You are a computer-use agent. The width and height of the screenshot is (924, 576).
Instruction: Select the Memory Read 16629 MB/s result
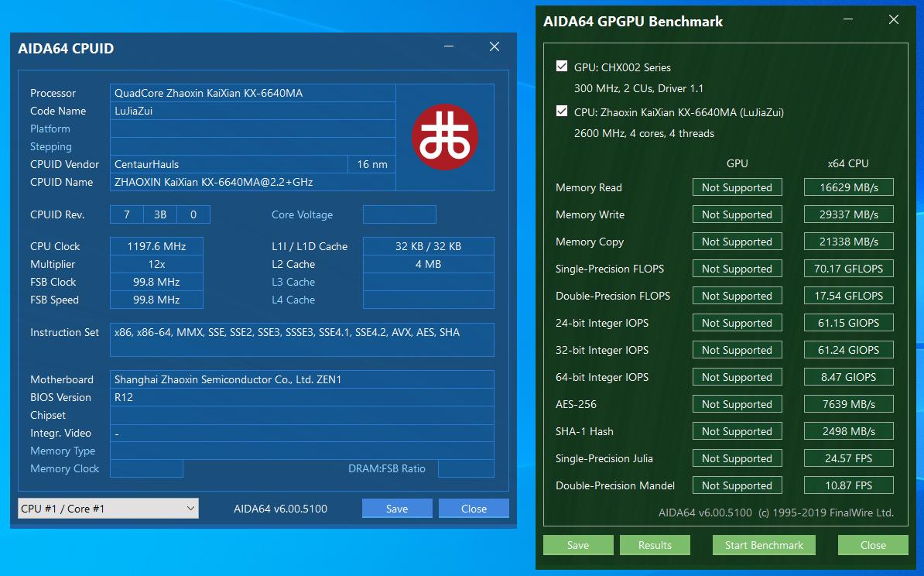(x=848, y=187)
